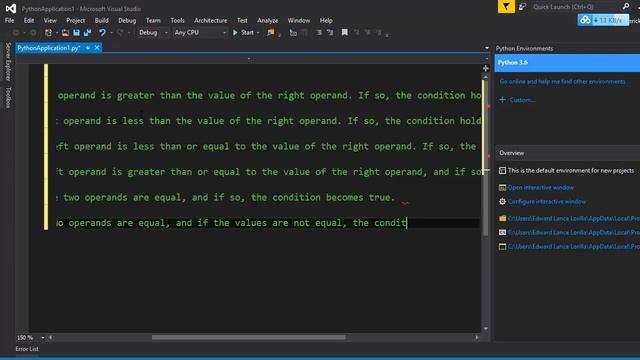Open the Analyze menu
Screen dimensions: 640x360
point(267,20)
